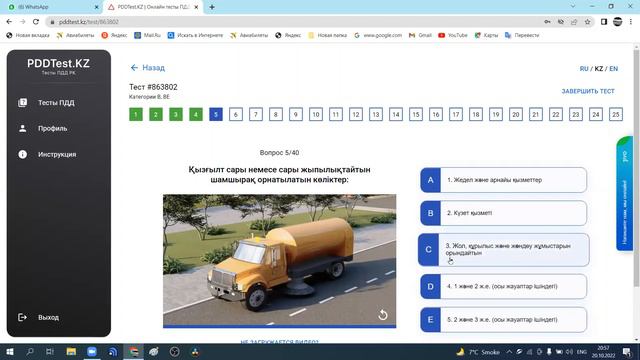Click the Выход logout icon
The width and height of the screenshot is (640, 360).
(x=22, y=317)
